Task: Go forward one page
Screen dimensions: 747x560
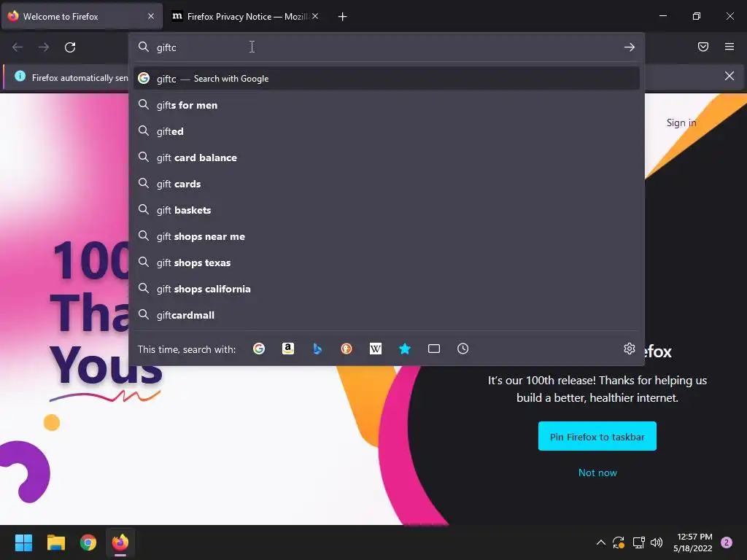Action: click(x=44, y=47)
